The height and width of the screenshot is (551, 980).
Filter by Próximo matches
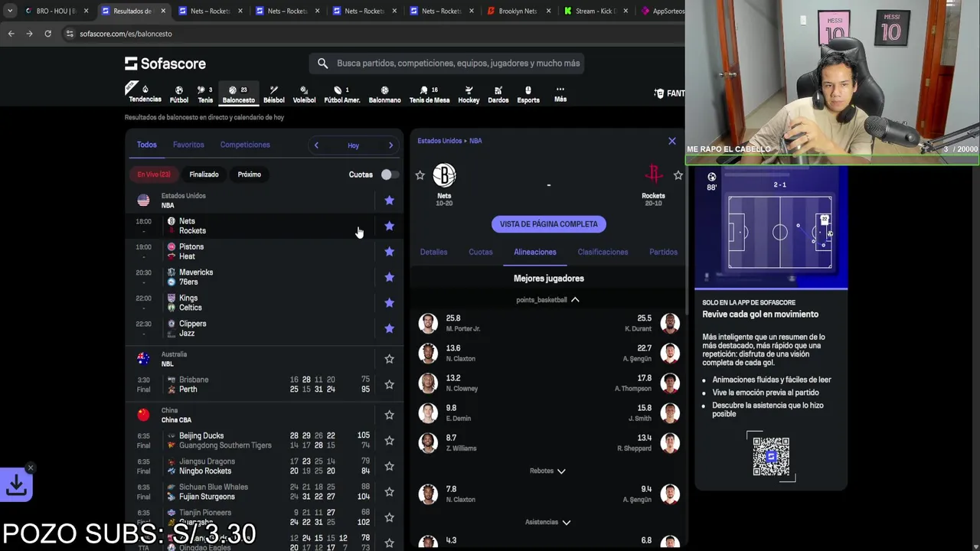[x=250, y=174]
